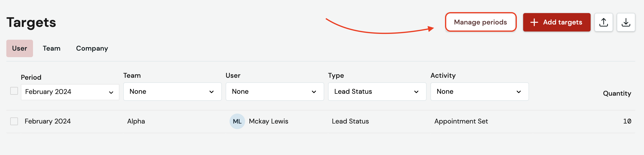Toggle the select-all checkbox beside Period
The width and height of the screenshot is (644, 155).
14,91
